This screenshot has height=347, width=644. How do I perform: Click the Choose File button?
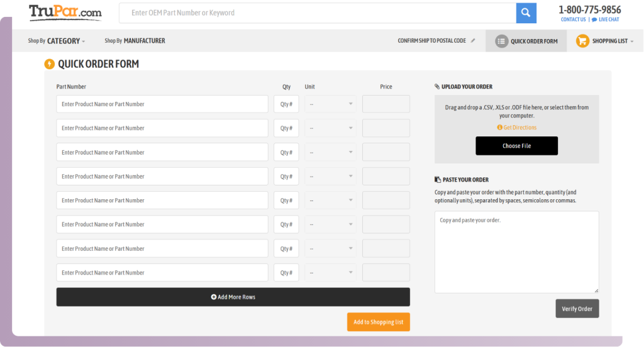coord(516,146)
